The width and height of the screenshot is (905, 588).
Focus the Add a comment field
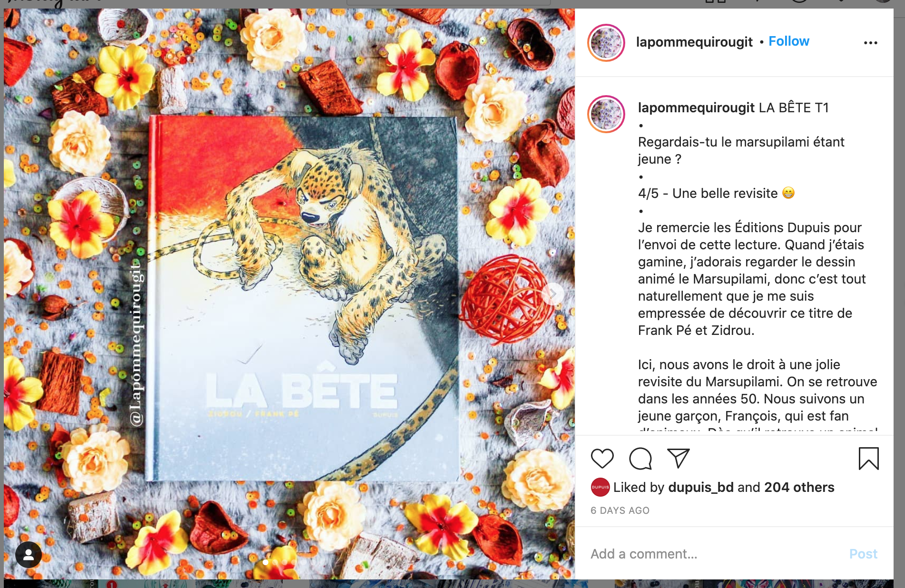pos(714,554)
